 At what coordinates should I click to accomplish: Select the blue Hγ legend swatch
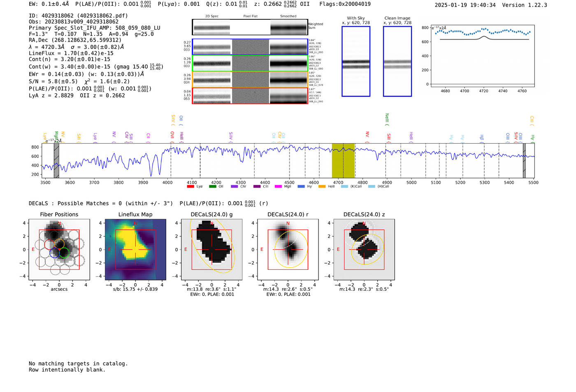(x=301, y=186)
